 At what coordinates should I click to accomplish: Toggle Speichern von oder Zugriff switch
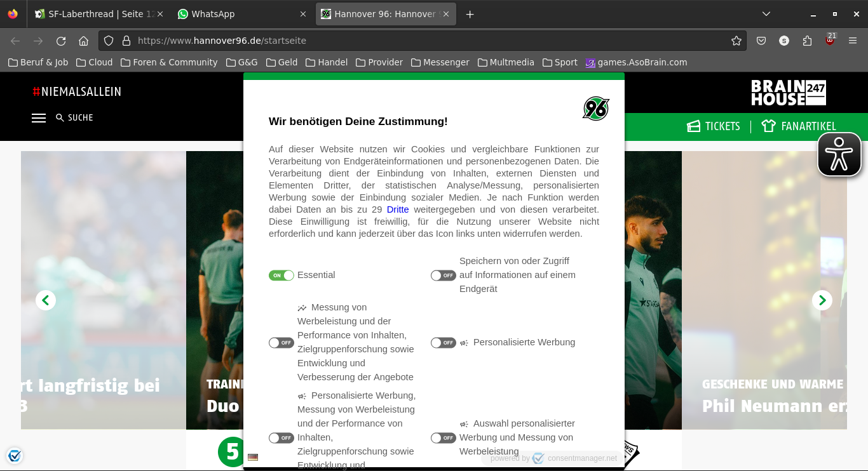click(x=444, y=275)
